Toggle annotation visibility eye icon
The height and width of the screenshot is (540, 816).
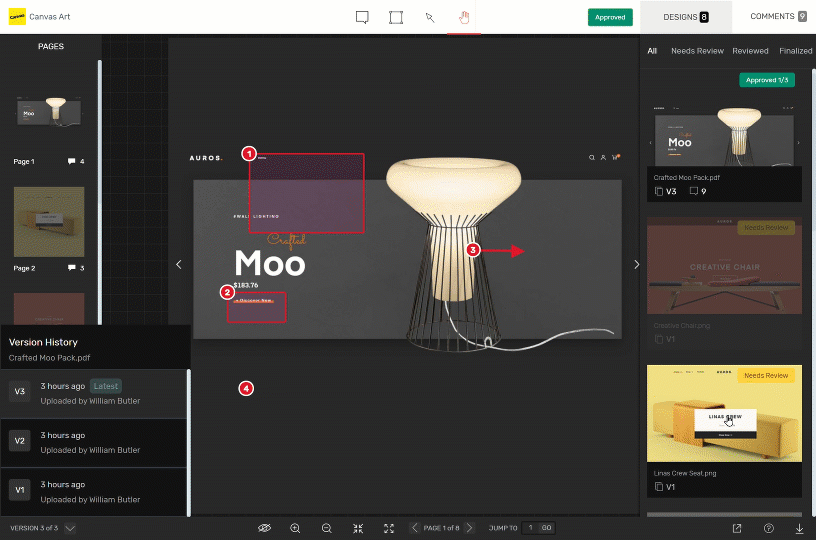(x=264, y=528)
